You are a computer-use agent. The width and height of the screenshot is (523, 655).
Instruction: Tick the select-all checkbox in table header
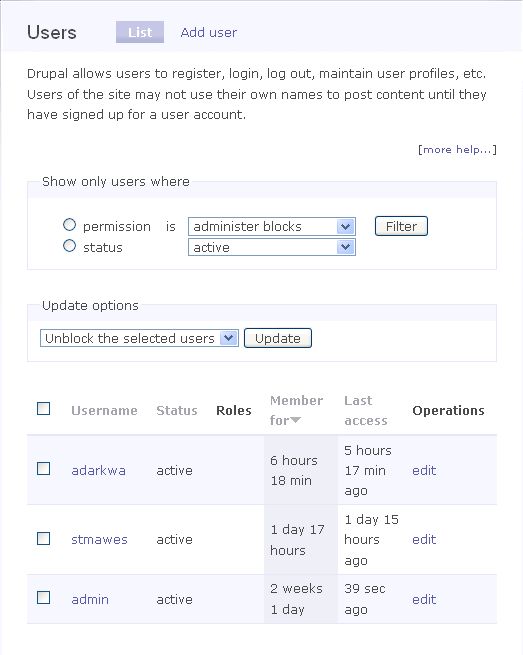43,409
